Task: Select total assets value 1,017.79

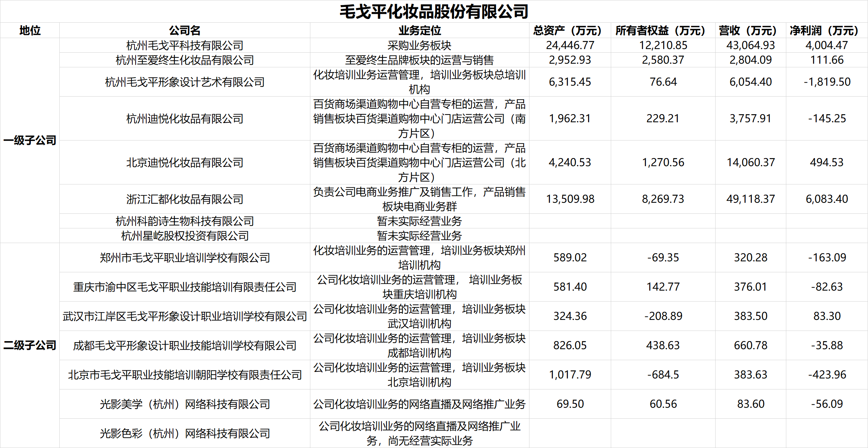Action: pyautogui.click(x=570, y=375)
